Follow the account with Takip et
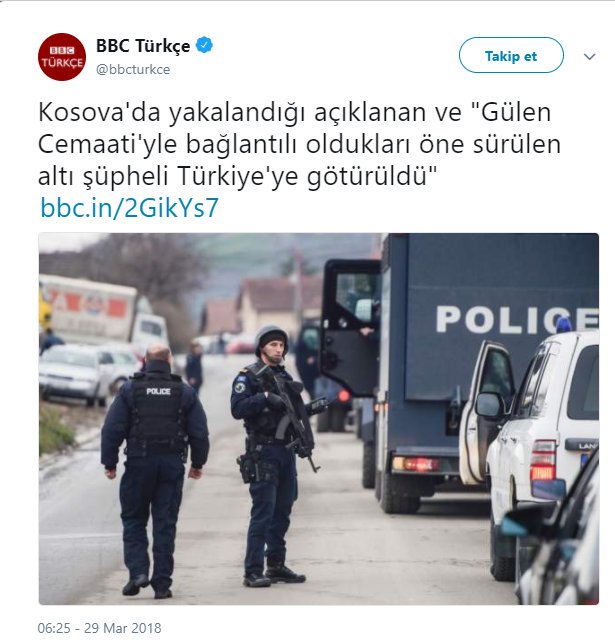Viewport: 615px width, 640px height. (511, 55)
